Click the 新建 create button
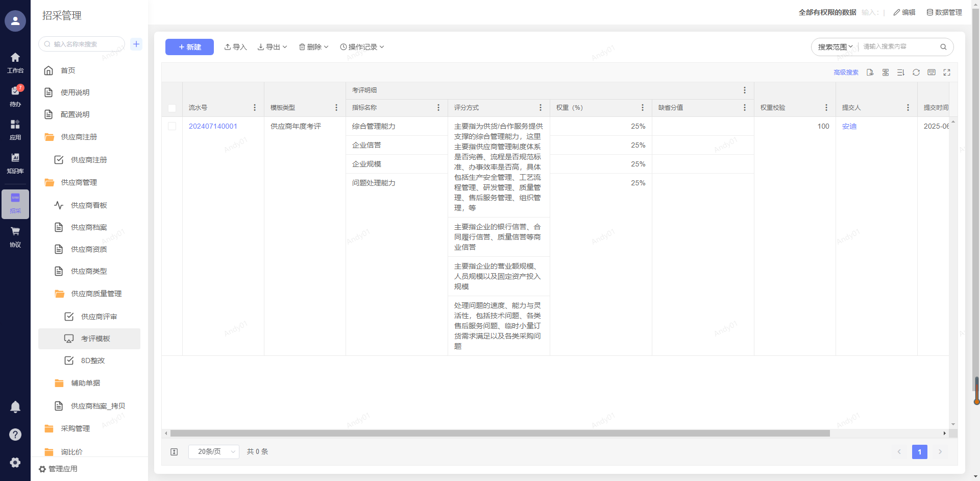This screenshot has width=980, height=481. [189, 47]
